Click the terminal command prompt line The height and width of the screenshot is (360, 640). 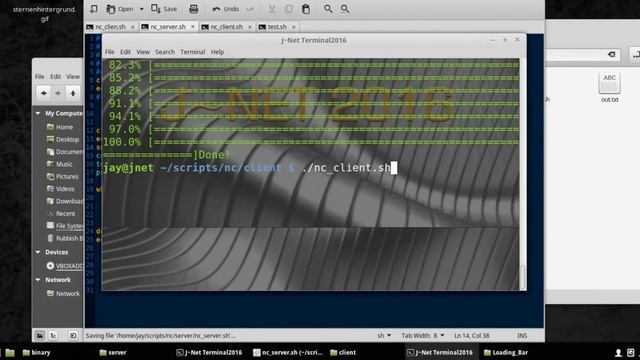coord(250,168)
